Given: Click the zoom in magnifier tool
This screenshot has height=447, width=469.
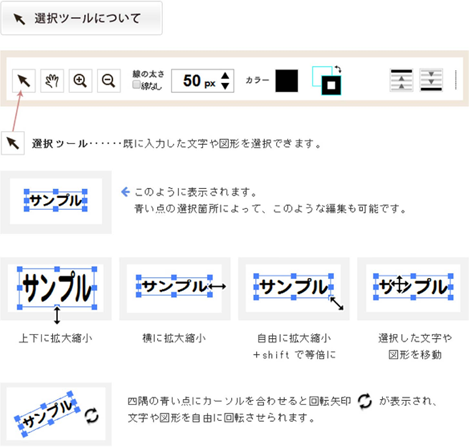Looking at the screenshot, I should pos(80,81).
